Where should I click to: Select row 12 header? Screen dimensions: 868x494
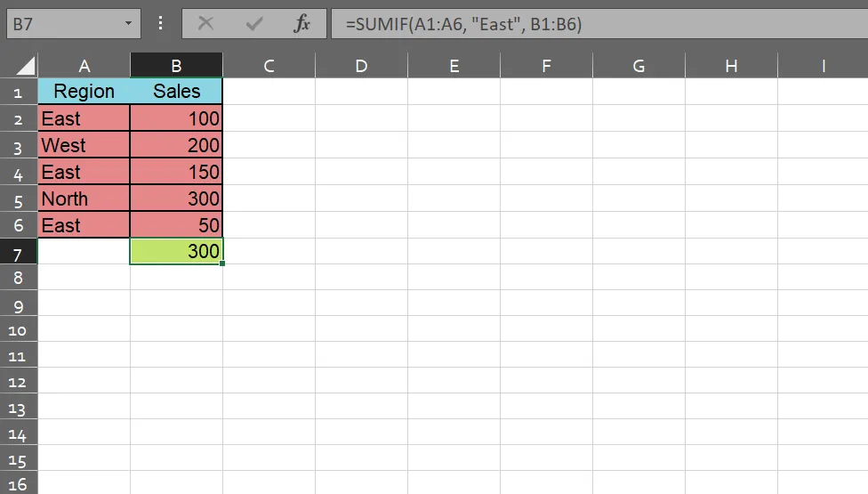pyautogui.click(x=19, y=380)
